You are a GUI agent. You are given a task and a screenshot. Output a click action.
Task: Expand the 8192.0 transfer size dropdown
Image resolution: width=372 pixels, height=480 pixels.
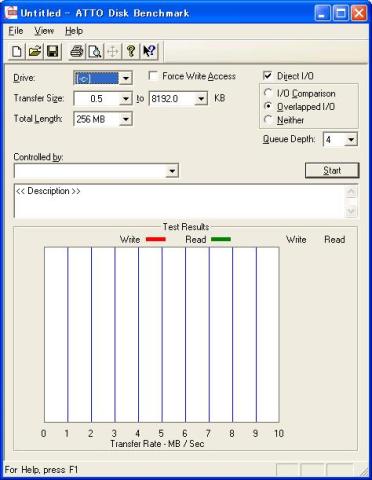tap(201, 99)
